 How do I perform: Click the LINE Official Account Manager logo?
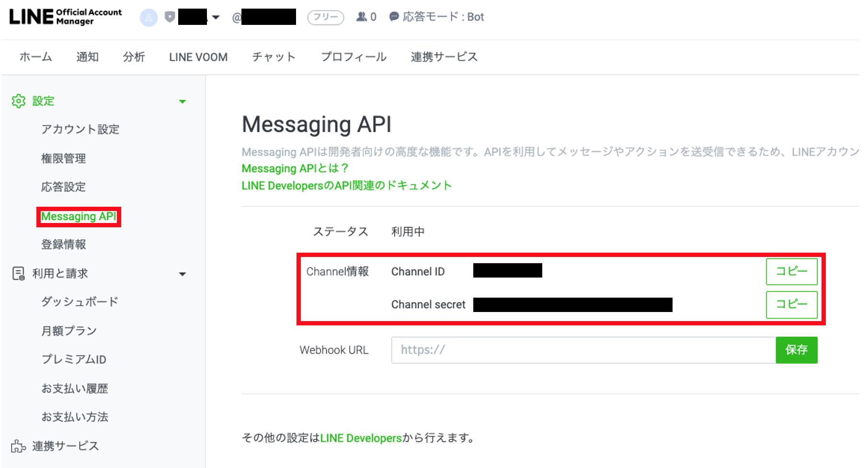pyautogui.click(x=66, y=17)
